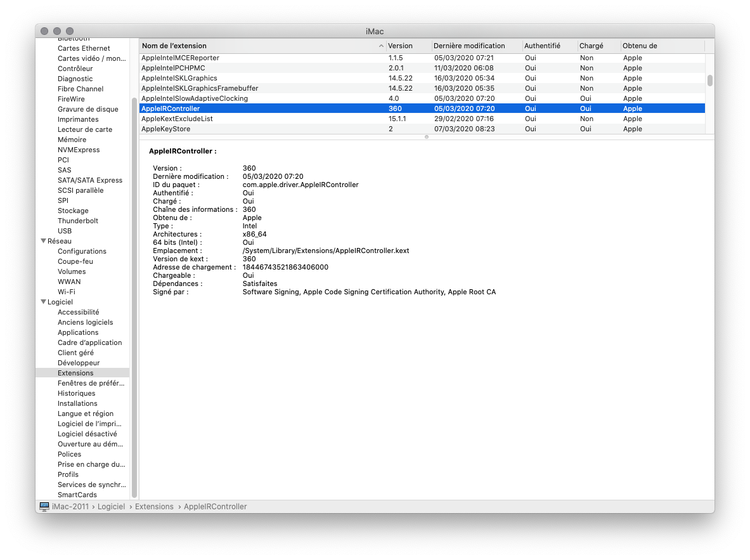Click Extensions in the path bar

pos(154,506)
